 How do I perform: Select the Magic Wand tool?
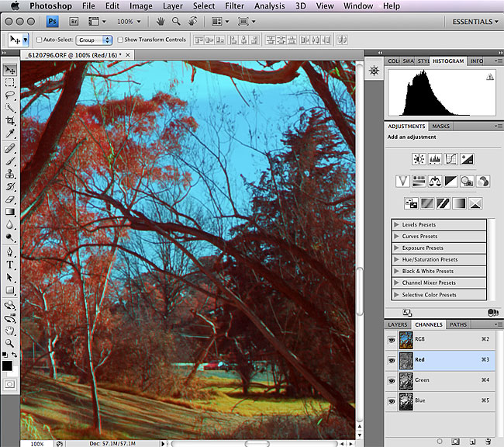coord(10,108)
